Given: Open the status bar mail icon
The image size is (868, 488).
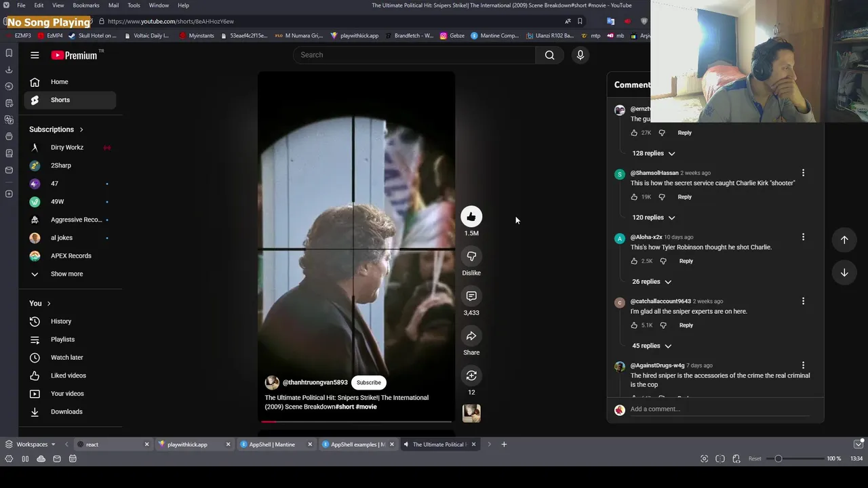Looking at the screenshot, I should pyautogui.click(x=57, y=459).
